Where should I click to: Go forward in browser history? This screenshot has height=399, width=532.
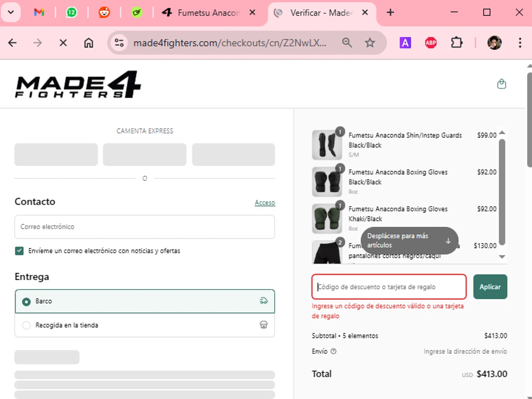[38, 43]
